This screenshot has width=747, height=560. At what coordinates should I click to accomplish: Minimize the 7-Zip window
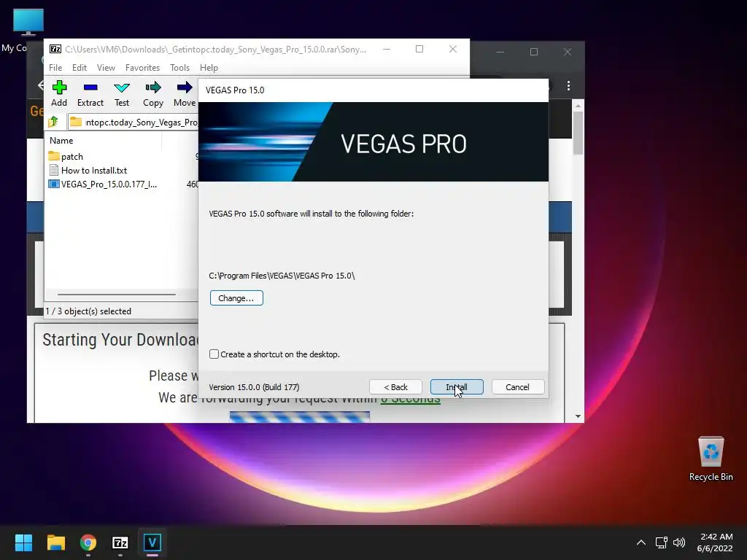coord(387,49)
